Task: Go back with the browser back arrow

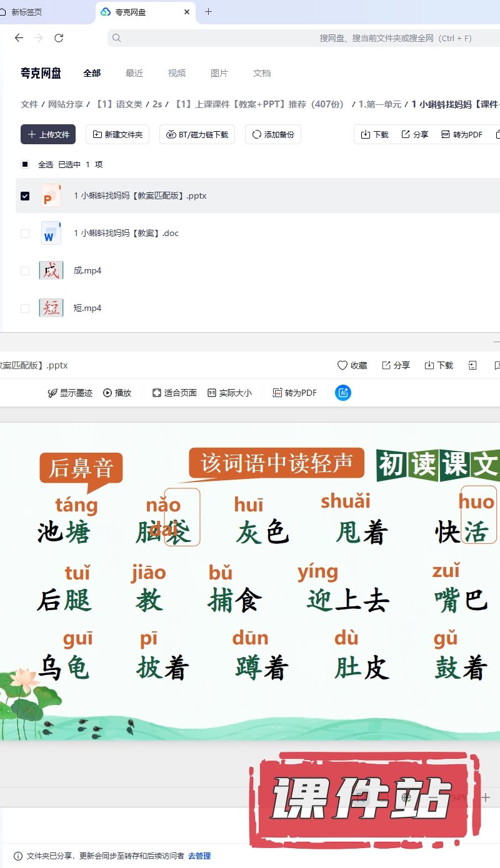Action: click(x=19, y=38)
